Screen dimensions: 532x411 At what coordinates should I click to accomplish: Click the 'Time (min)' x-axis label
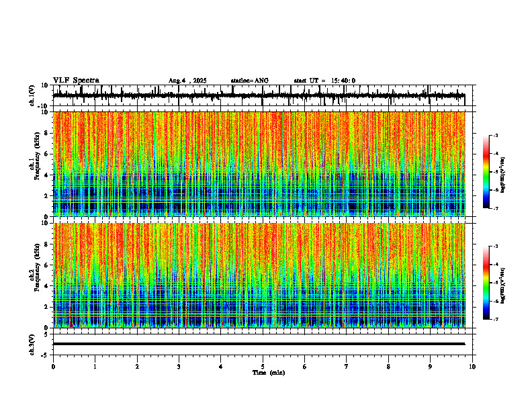(x=269, y=373)
